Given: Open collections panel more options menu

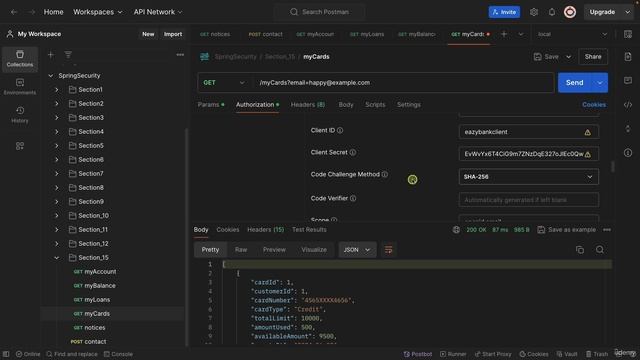Looking at the screenshot, I should (x=180, y=54).
